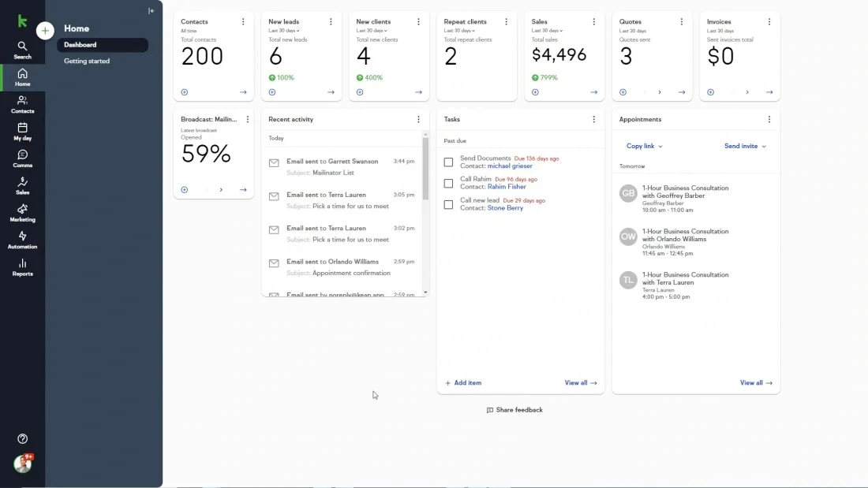The width and height of the screenshot is (868, 488).
Task: Open Automation from the sidebar
Action: click(x=22, y=240)
